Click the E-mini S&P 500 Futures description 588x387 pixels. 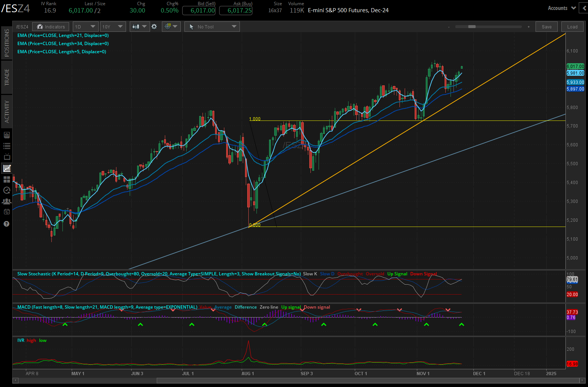coord(348,10)
